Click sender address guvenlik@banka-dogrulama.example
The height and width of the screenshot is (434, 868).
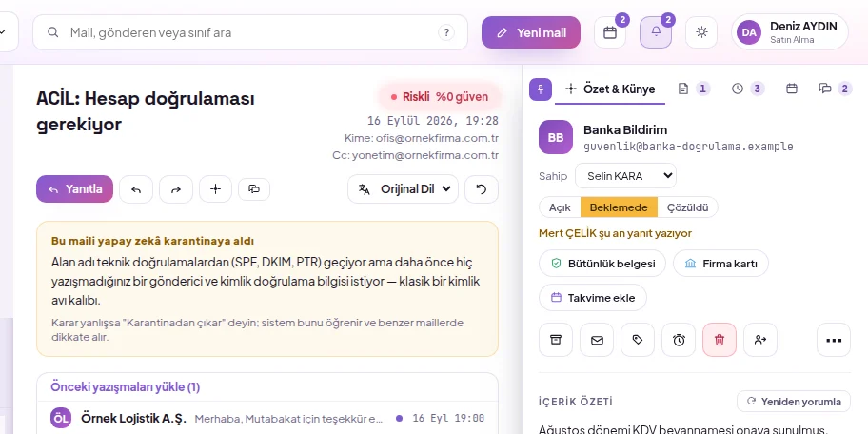(688, 147)
